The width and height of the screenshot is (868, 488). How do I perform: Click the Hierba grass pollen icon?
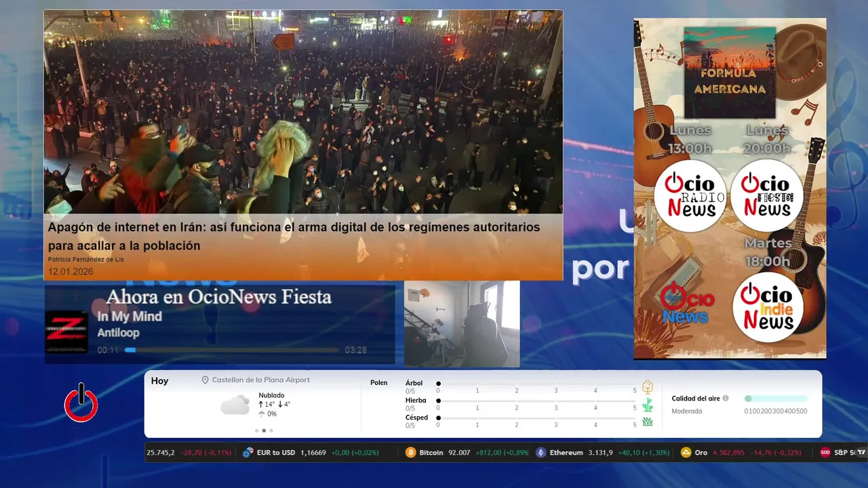tap(648, 405)
